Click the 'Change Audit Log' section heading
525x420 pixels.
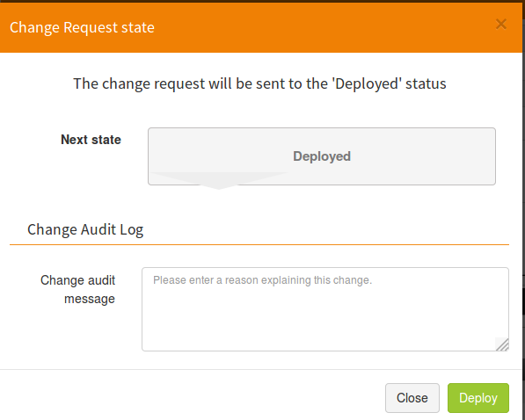(x=85, y=229)
